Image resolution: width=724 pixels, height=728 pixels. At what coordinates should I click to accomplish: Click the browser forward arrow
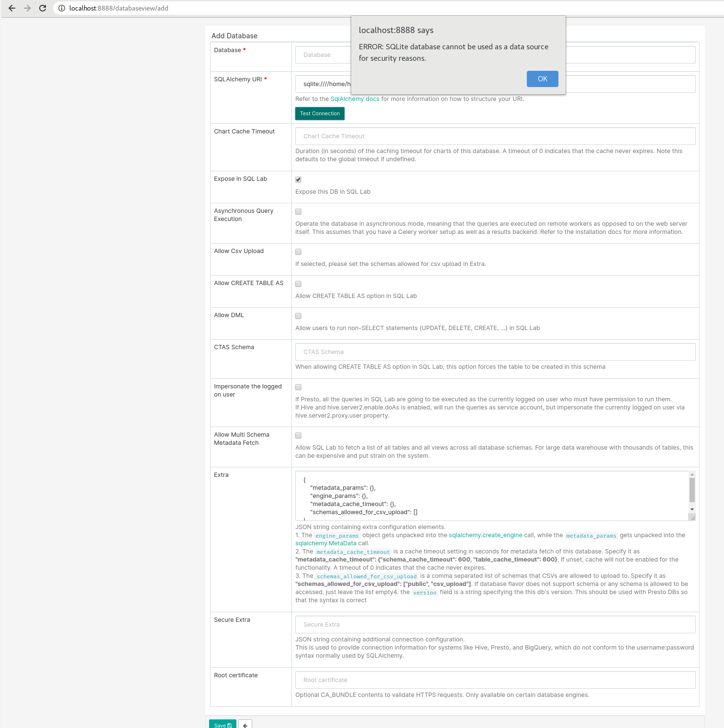pos(27,8)
